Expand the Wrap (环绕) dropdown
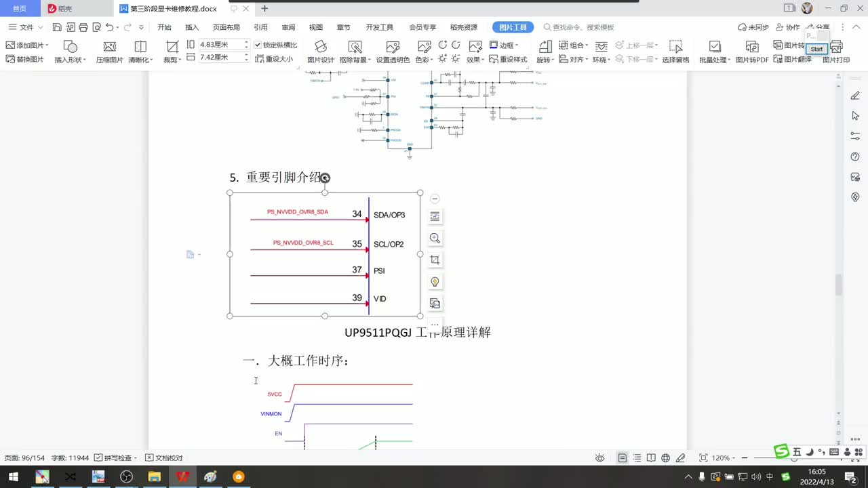This screenshot has width=868, height=488. [x=610, y=60]
